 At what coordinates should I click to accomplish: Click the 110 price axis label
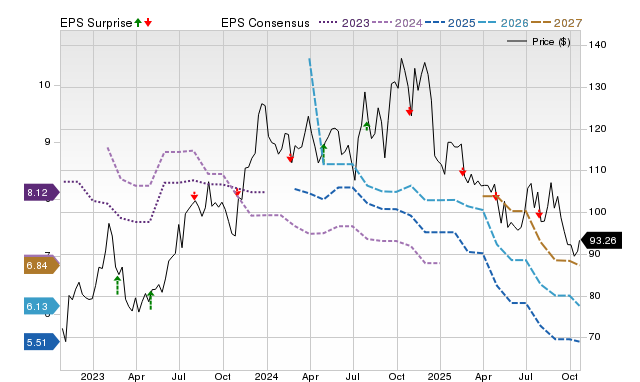[597, 170]
